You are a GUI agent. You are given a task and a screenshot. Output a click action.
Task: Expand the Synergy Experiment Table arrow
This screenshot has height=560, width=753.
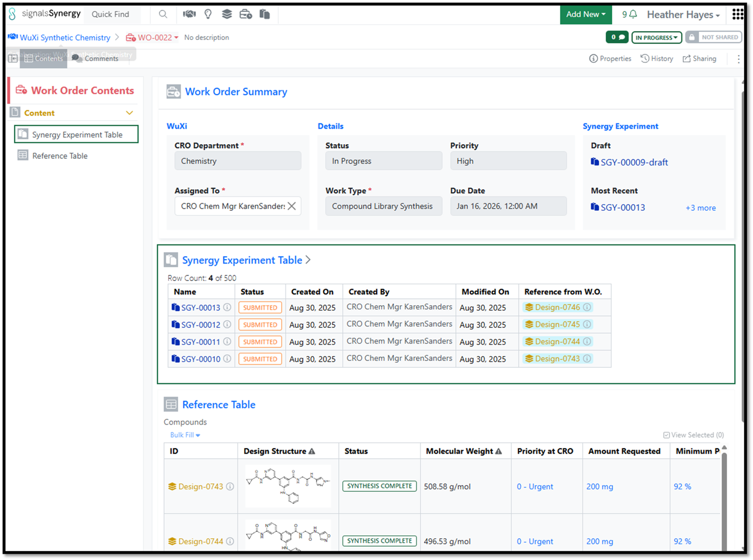click(308, 260)
